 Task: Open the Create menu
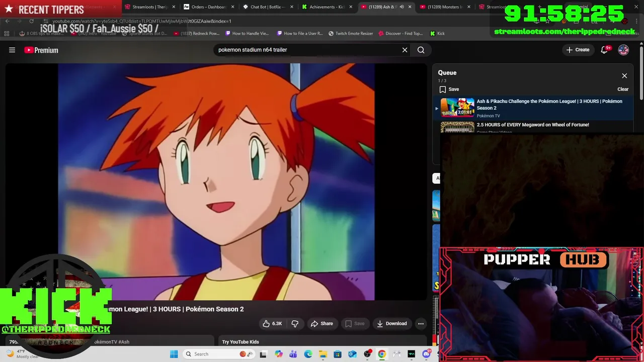point(578,50)
